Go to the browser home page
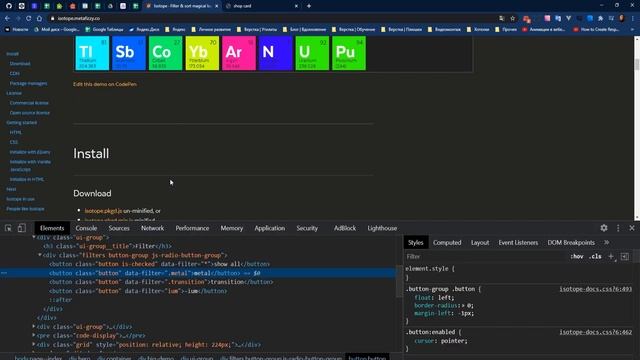Image resolution: width=640 pixels, height=360 pixels. point(39,18)
